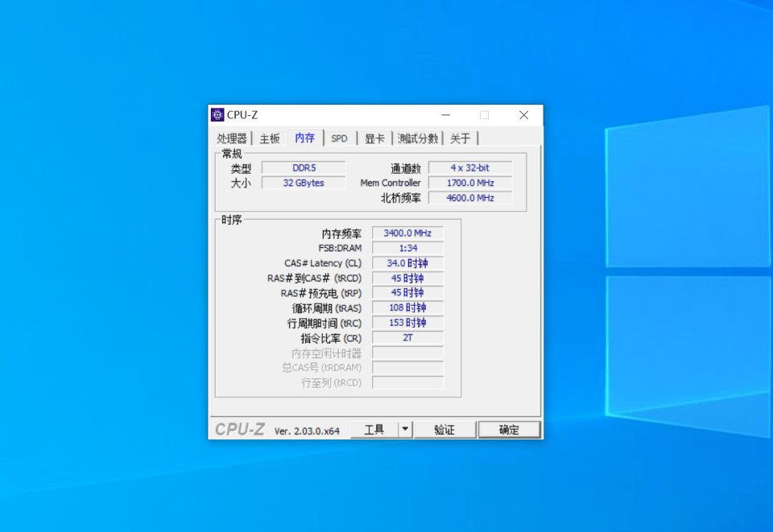Screen dimensions: 773x532
Task: Select the 内存频率 3400.0 MHz field
Action: (x=407, y=233)
